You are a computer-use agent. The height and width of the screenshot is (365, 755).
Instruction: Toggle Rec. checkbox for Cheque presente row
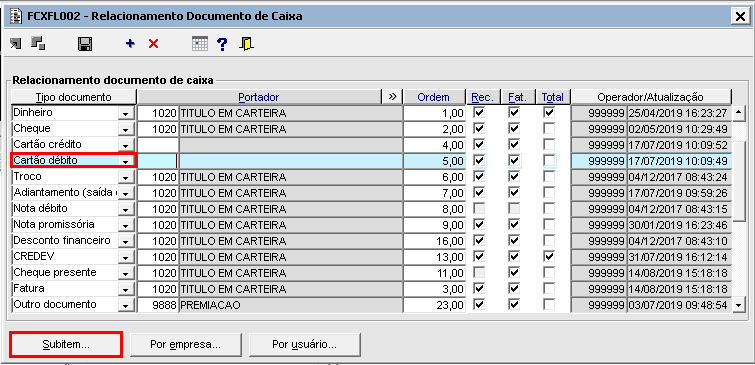(479, 273)
